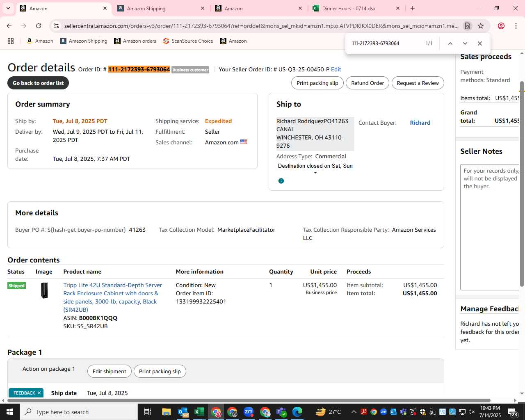
Task: Open Microsoft Edge from the taskbar
Action: (297, 412)
